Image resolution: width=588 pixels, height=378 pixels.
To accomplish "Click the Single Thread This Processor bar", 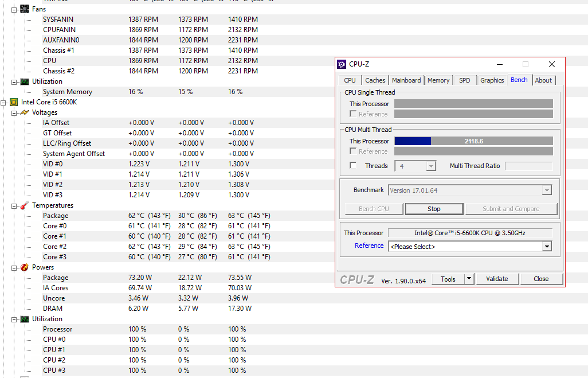I will coord(473,104).
